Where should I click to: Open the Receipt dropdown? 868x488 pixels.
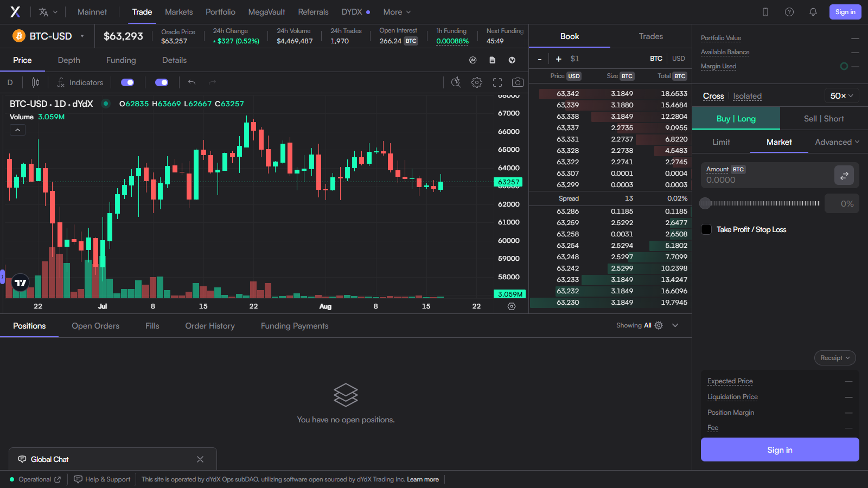pyautogui.click(x=835, y=358)
